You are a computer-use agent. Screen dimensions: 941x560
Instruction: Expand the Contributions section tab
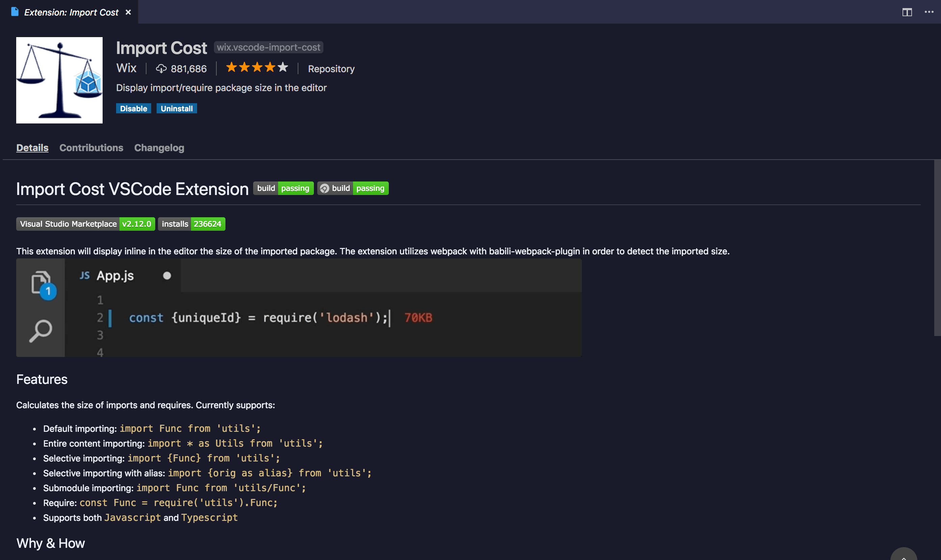point(91,147)
